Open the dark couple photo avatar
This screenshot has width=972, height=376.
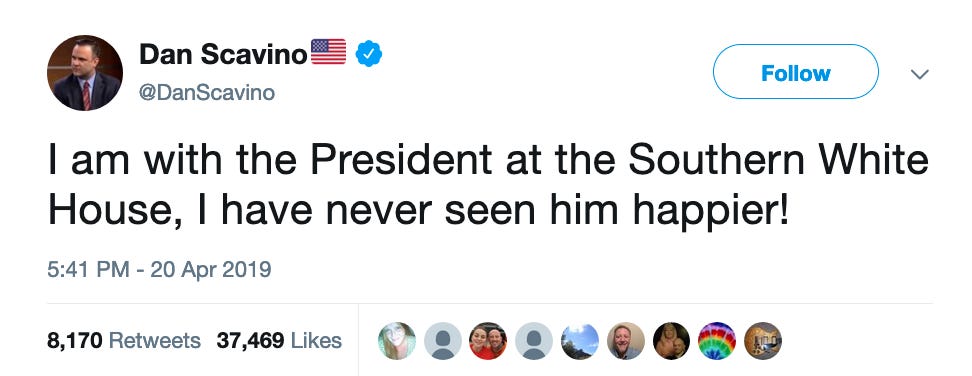[x=671, y=341]
